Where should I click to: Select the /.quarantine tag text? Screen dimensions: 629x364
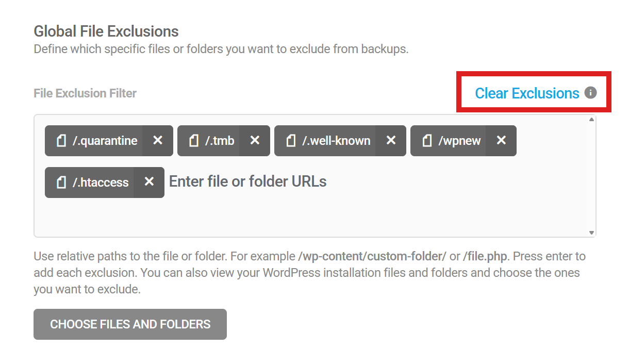[105, 141]
